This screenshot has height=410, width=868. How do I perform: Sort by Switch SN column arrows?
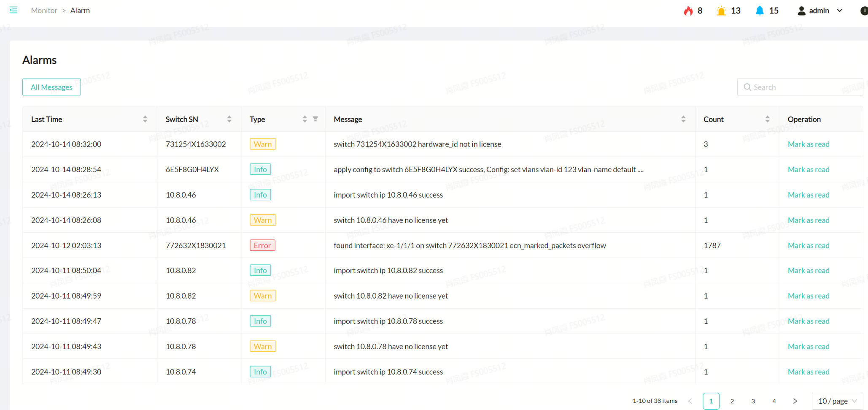(229, 119)
